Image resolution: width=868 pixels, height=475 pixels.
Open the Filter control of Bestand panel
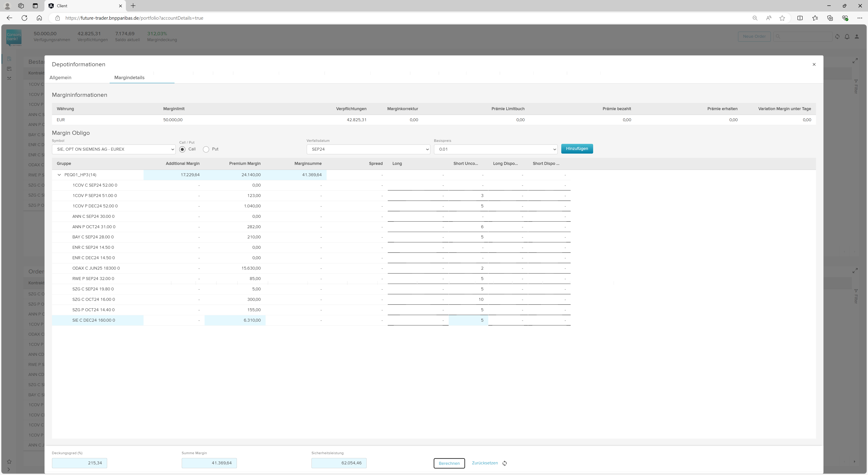coord(856,86)
